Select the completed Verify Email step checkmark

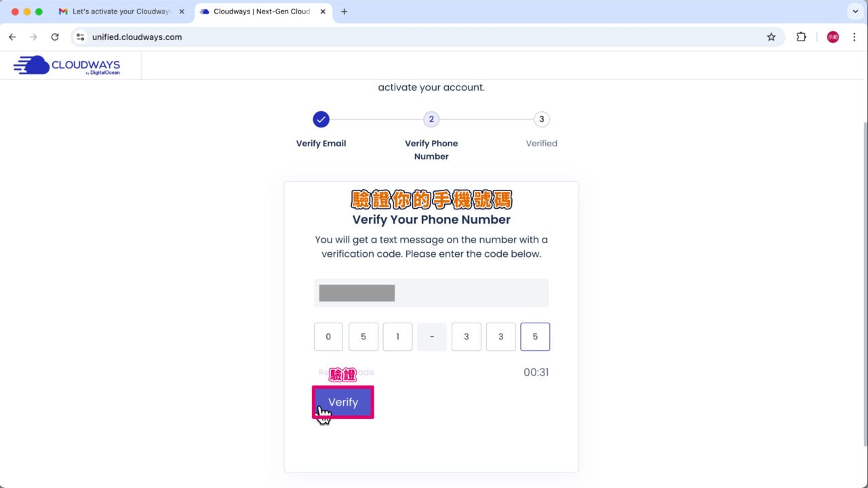click(321, 119)
